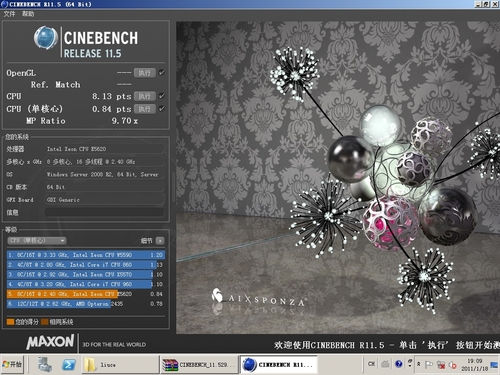
Task: Switch to CINEBENCH R11 taskbar button
Action: tap(278, 365)
